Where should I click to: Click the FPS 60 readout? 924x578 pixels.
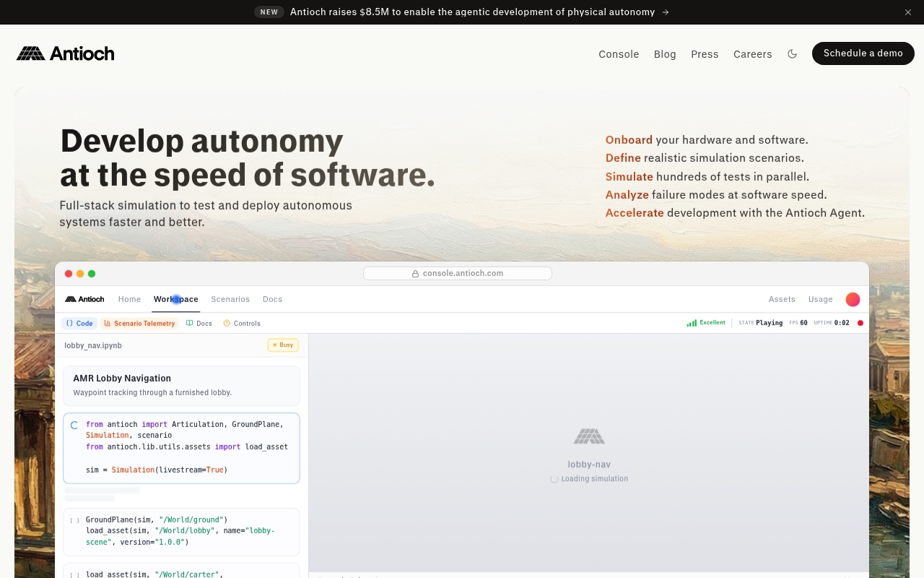[x=798, y=323]
